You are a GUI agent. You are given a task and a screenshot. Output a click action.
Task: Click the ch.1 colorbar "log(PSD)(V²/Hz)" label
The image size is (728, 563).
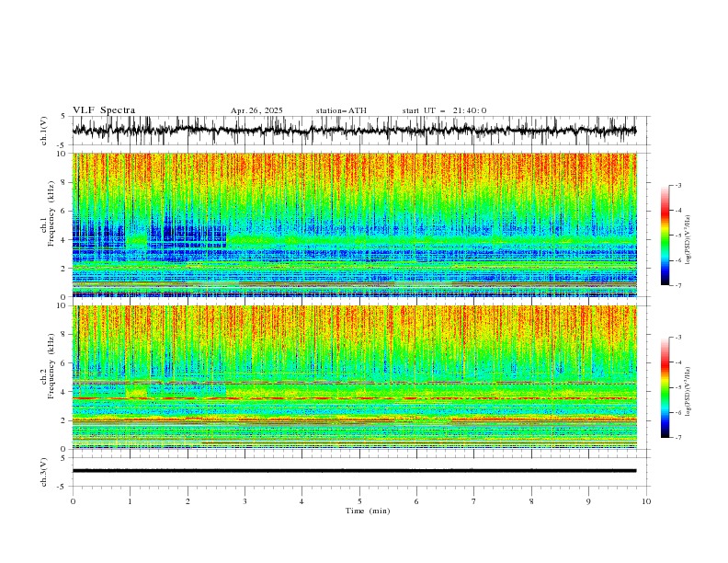(x=688, y=240)
